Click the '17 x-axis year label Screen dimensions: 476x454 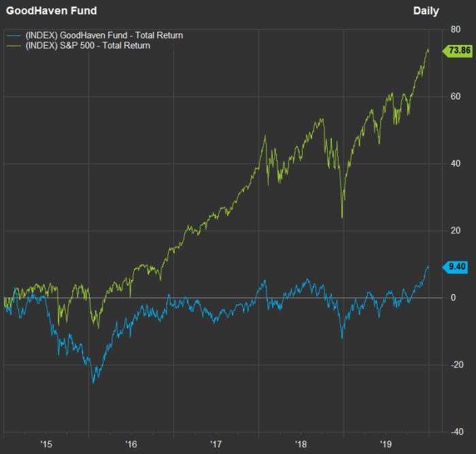216,444
